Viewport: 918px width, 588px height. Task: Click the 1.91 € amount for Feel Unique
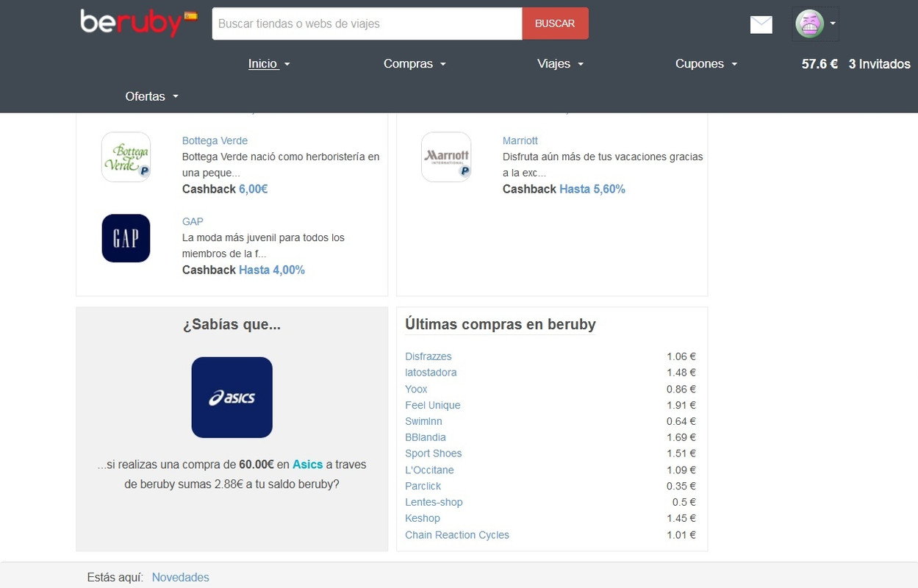681,405
